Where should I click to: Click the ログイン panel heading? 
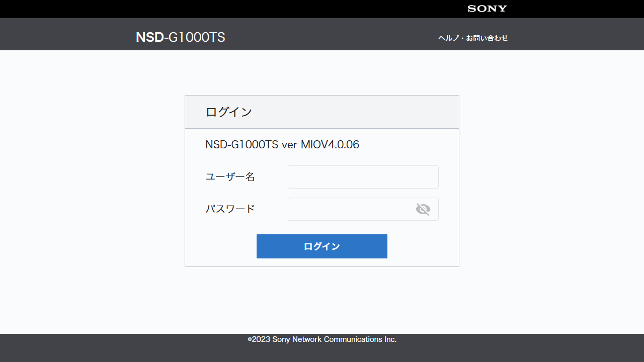coord(228,112)
